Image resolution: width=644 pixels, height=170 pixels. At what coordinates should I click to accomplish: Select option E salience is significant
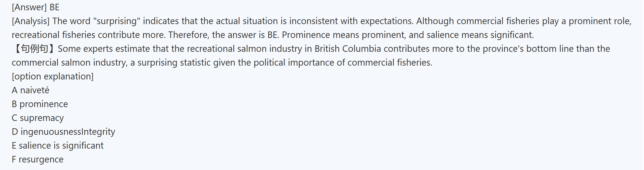[57, 145]
